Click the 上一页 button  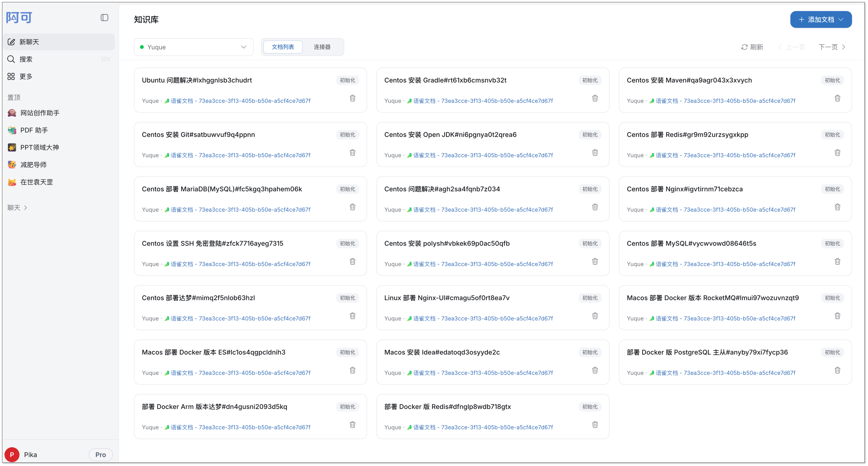[x=792, y=47]
